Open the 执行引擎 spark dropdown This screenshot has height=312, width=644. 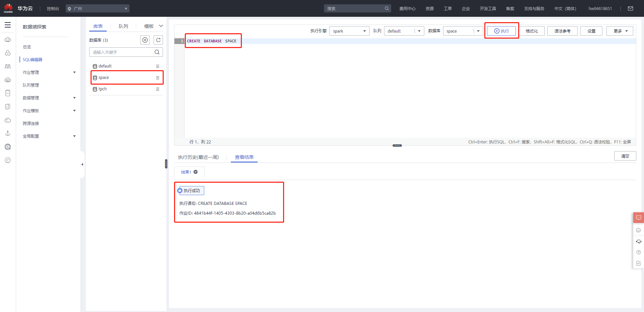point(349,31)
